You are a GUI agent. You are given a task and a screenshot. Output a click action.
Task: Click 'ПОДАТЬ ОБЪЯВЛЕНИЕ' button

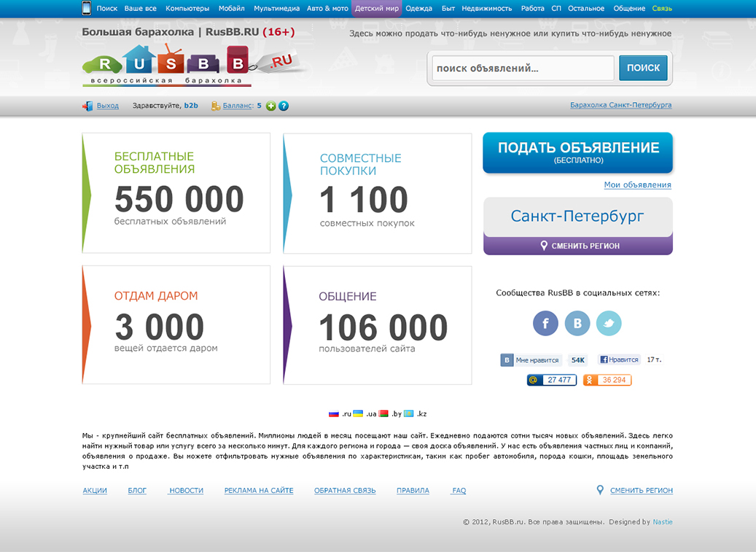coord(577,152)
